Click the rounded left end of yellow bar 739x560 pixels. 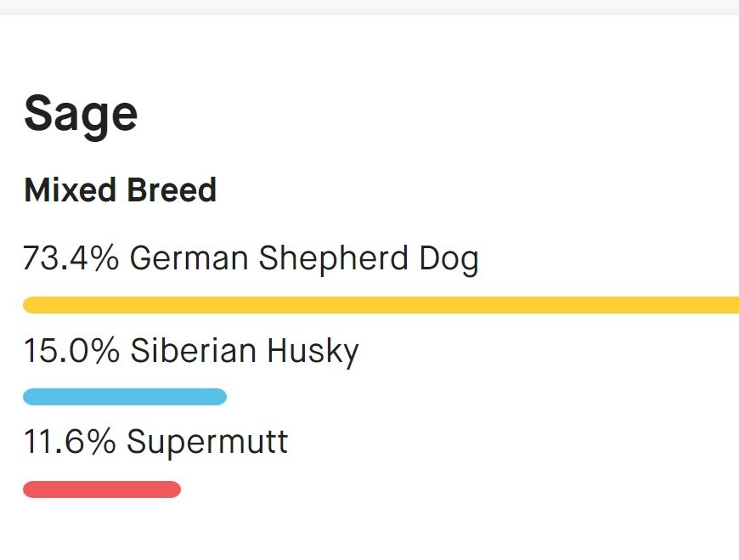point(31,305)
